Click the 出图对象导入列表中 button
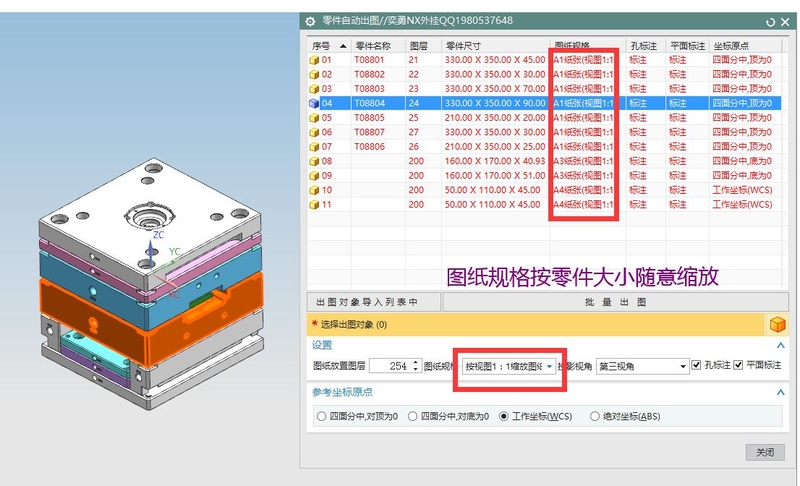This screenshot has width=800, height=486. (373, 302)
